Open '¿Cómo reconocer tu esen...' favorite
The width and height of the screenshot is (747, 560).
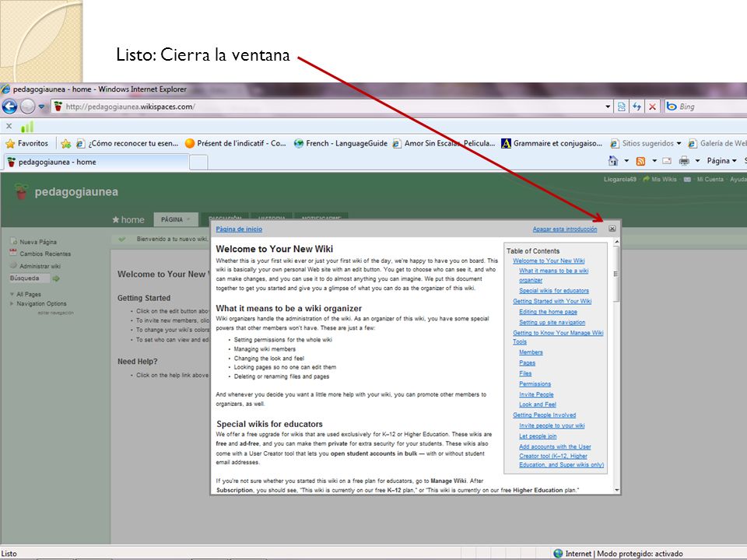(127, 143)
